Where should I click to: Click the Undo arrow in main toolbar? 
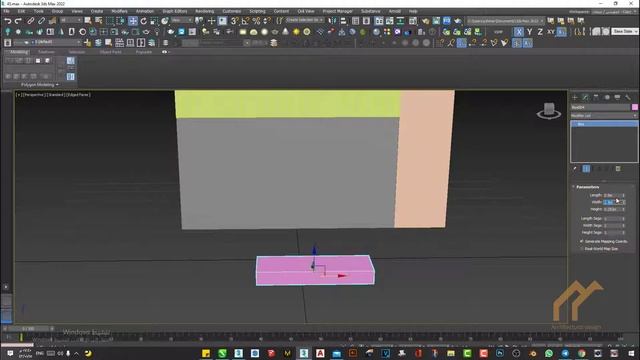pyautogui.click(x=7, y=20)
